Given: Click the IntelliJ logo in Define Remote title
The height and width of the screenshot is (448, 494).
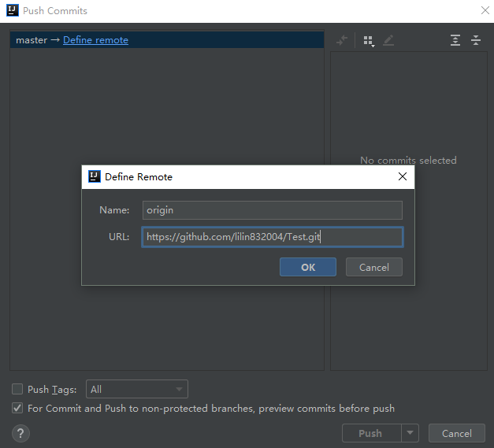Looking at the screenshot, I should (x=95, y=176).
